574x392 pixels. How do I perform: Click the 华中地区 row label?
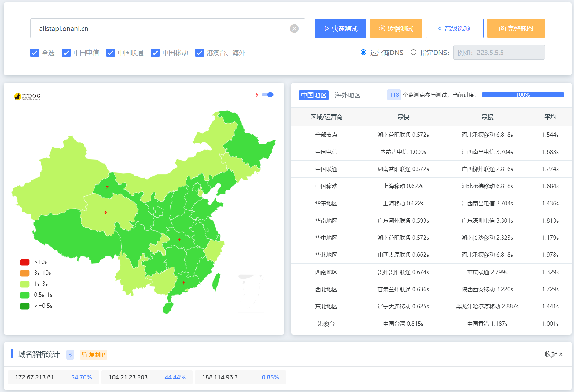(x=326, y=238)
